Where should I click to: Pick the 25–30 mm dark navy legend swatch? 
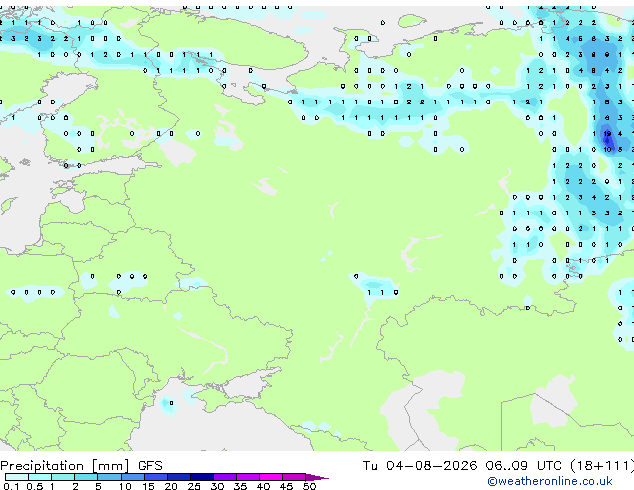[202, 477]
